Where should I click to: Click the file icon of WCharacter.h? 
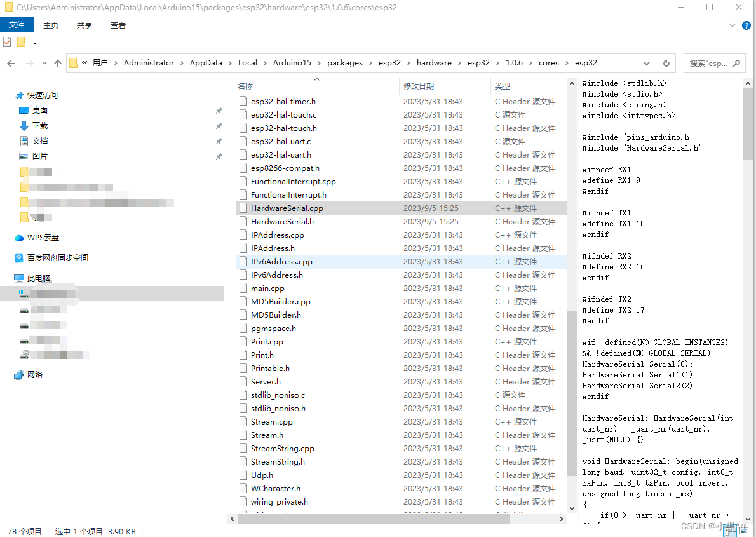243,488
